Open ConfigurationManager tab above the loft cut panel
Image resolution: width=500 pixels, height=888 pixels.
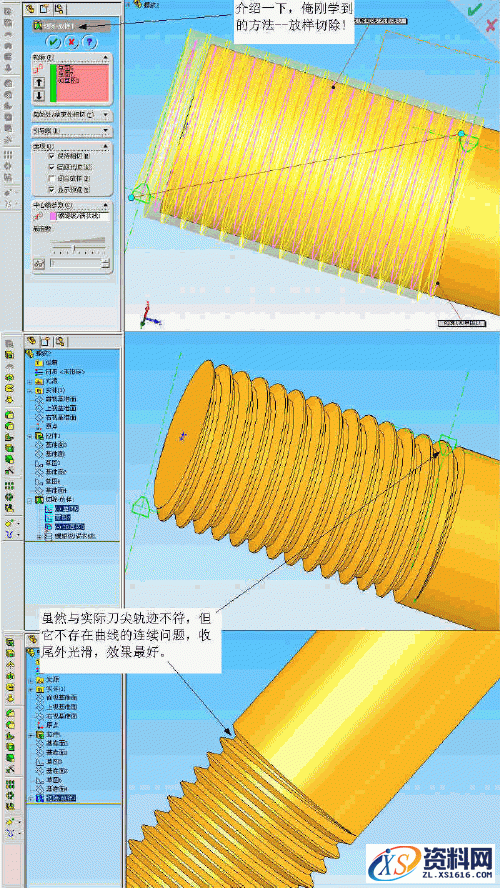pos(59,8)
